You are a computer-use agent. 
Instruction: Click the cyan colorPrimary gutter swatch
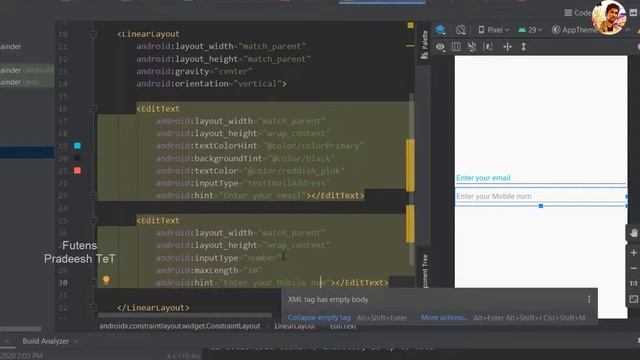tap(77, 146)
